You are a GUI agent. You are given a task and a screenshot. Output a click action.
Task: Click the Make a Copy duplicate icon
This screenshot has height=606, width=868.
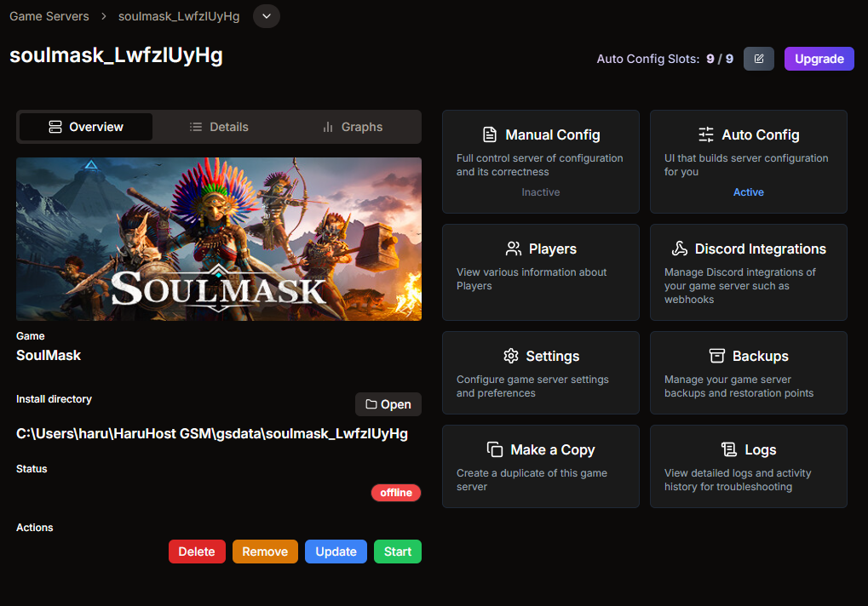click(x=495, y=449)
